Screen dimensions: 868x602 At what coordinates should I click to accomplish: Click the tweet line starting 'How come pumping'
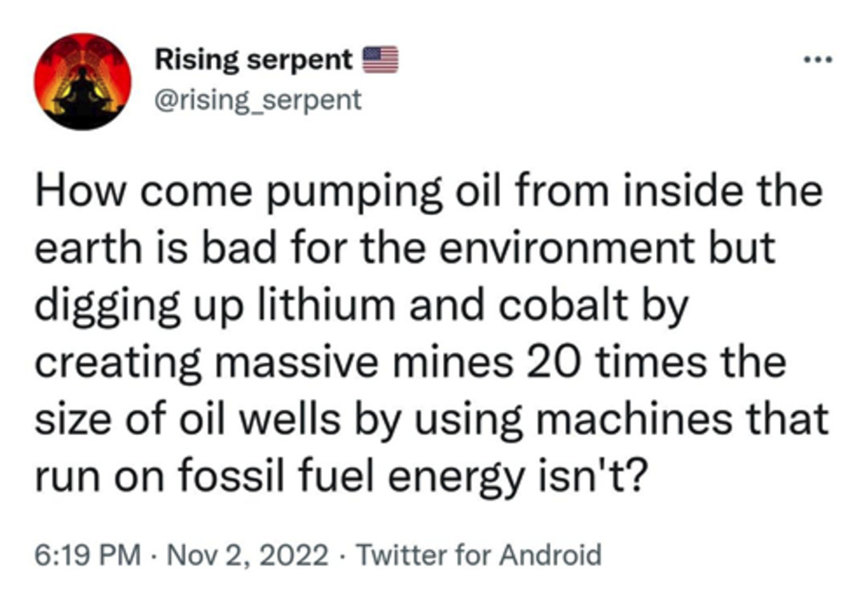coord(428,191)
